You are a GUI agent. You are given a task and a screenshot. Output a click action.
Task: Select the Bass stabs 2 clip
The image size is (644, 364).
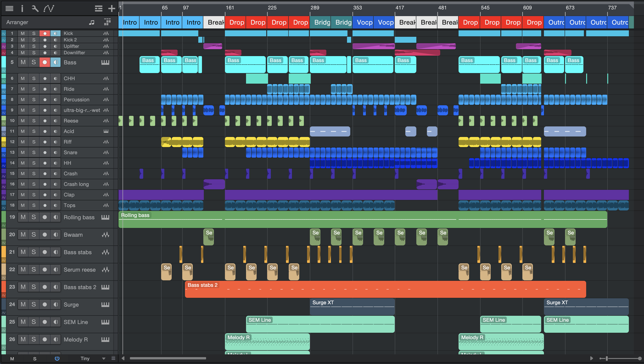click(386, 289)
